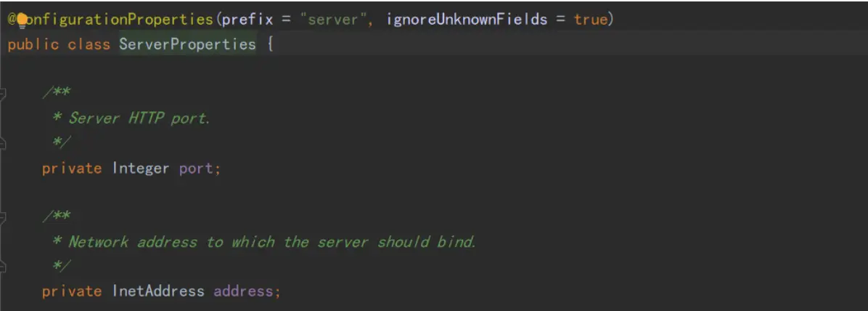Click the address field name
This screenshot has height=311, width=868.
(243, 291)
